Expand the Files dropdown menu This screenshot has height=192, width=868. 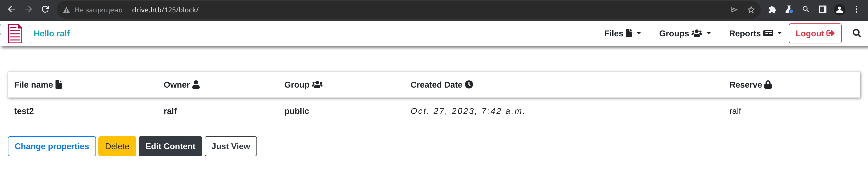point(622,33)
